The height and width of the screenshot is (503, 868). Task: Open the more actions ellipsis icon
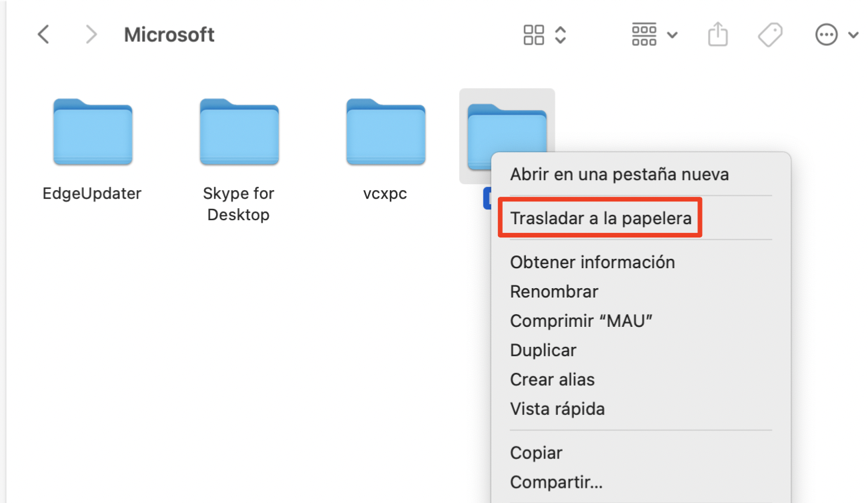click(826, 34)
